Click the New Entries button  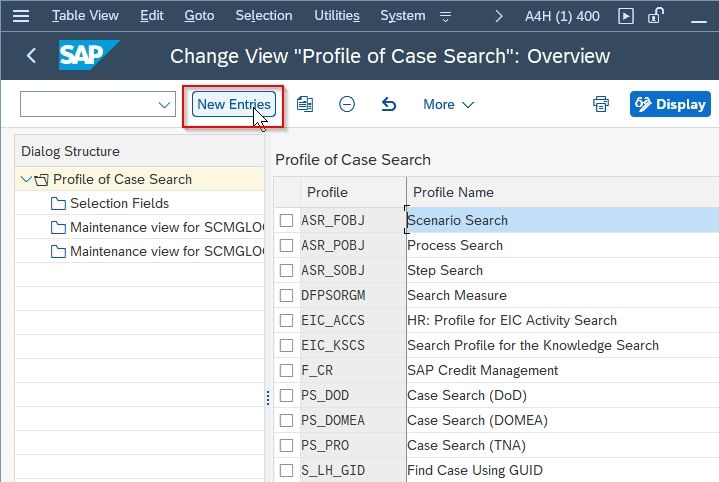234,104
